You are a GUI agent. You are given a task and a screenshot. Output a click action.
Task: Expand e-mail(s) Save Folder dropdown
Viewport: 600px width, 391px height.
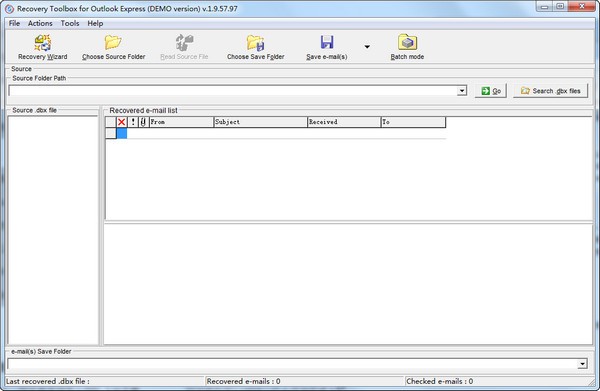coord(582,364)
